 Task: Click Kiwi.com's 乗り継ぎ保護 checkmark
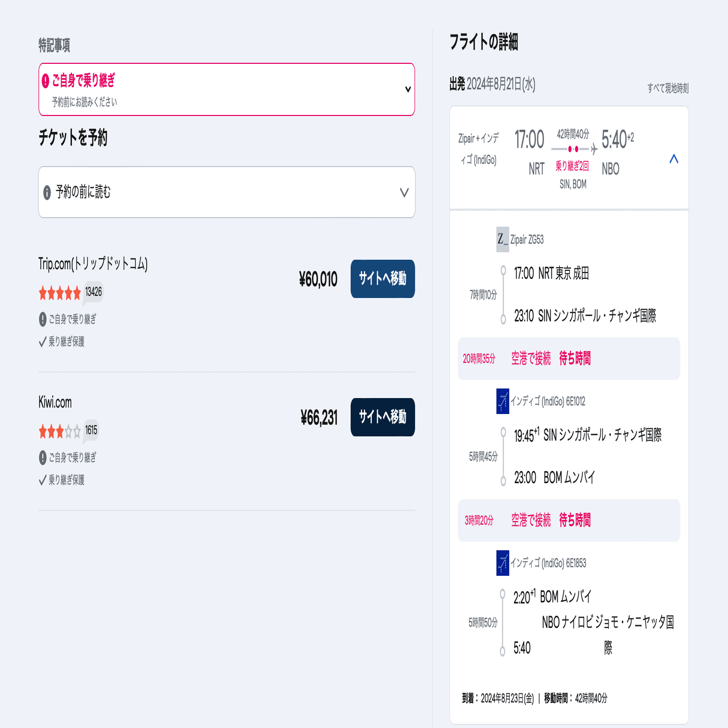click(x=43, y=481)
